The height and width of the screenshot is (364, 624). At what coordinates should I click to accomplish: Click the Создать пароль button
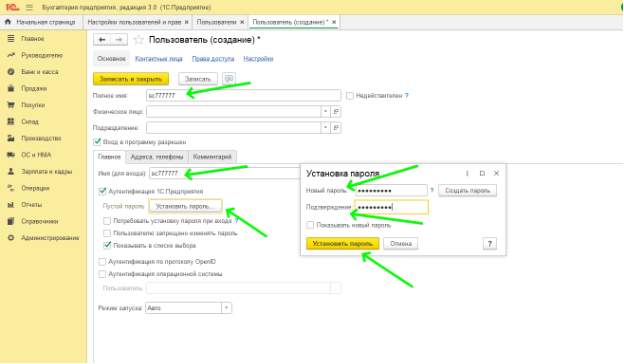click(x=468, y=191)
